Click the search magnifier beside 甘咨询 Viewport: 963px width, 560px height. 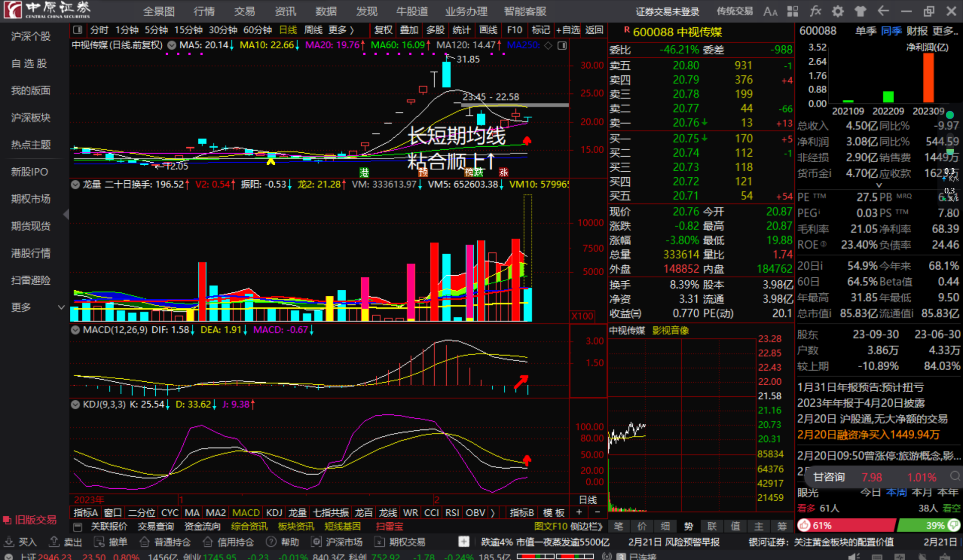(x=955, y=477)
